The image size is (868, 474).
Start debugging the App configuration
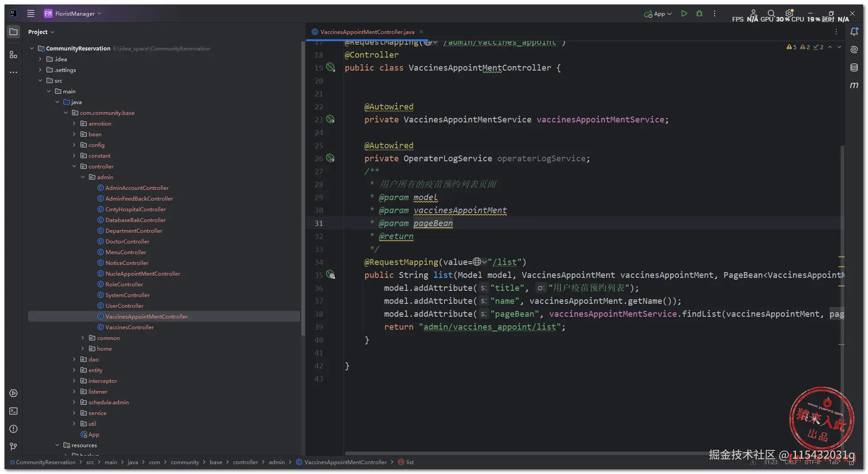(x=699, y=13)
